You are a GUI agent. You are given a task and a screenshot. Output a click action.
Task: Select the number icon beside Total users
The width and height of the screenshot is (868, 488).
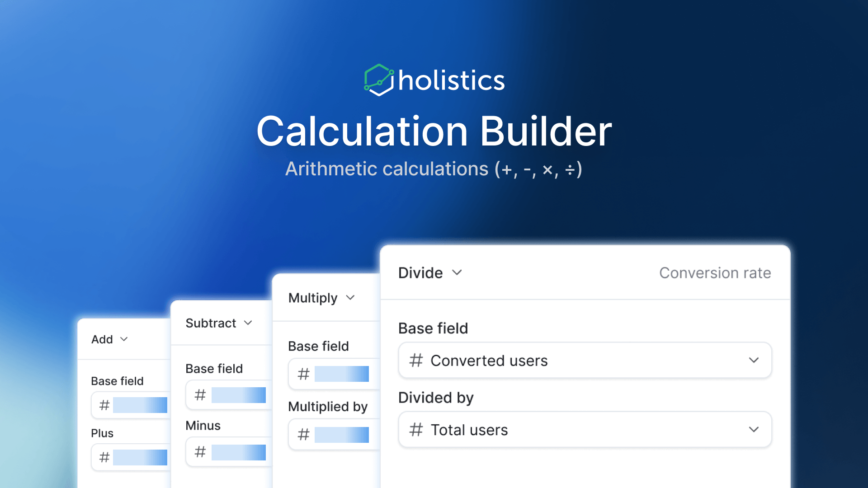[x=415, y=430]
